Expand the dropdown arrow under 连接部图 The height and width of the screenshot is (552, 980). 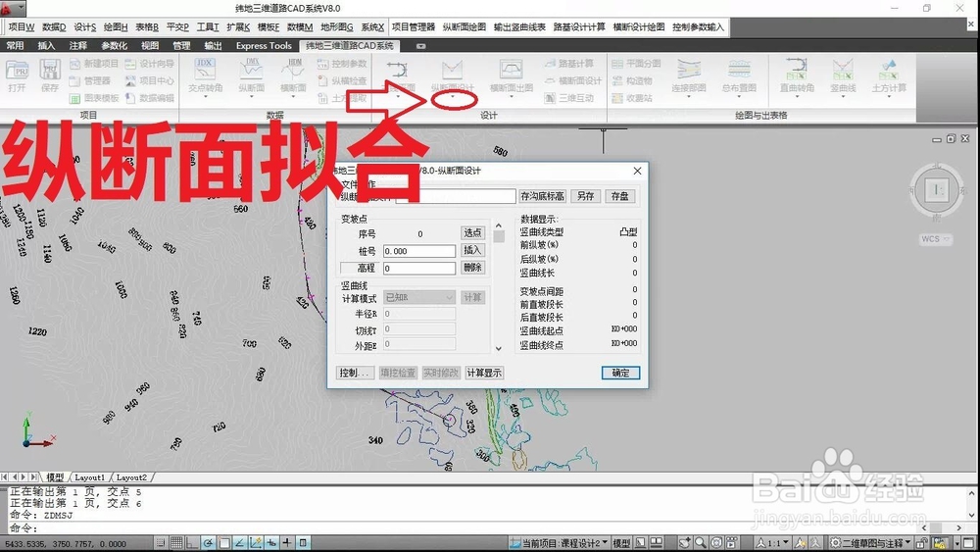coord(689,97)
